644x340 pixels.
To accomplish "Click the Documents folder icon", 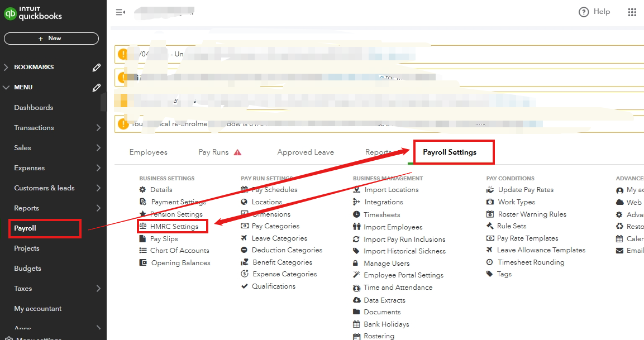I will [x=356, y=312].
